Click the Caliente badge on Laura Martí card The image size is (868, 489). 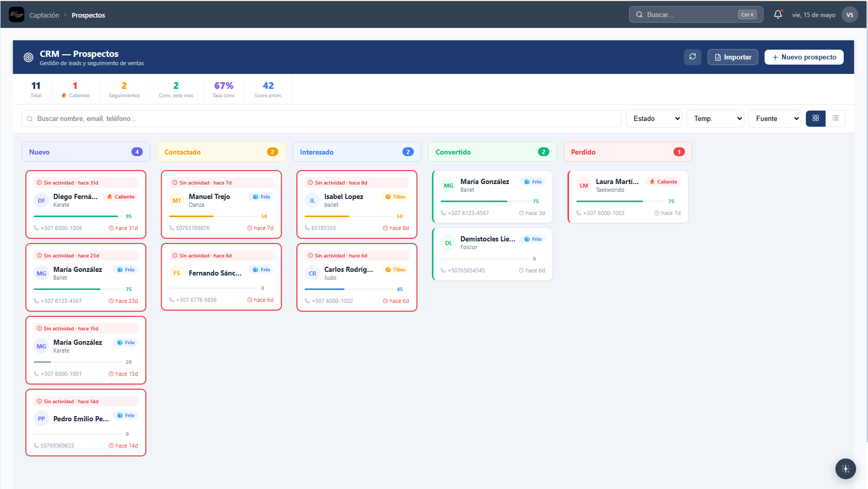(663, 181)
